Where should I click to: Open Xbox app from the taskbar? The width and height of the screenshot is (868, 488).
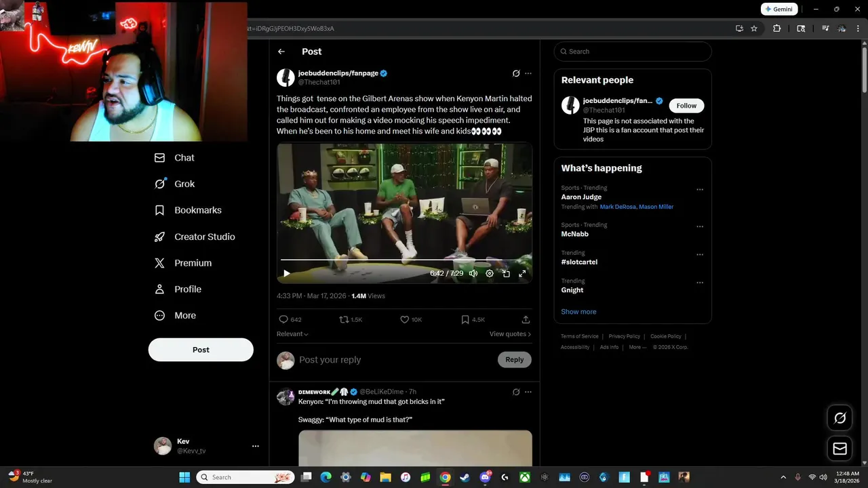pyautogui.click(x=525, y=477)
